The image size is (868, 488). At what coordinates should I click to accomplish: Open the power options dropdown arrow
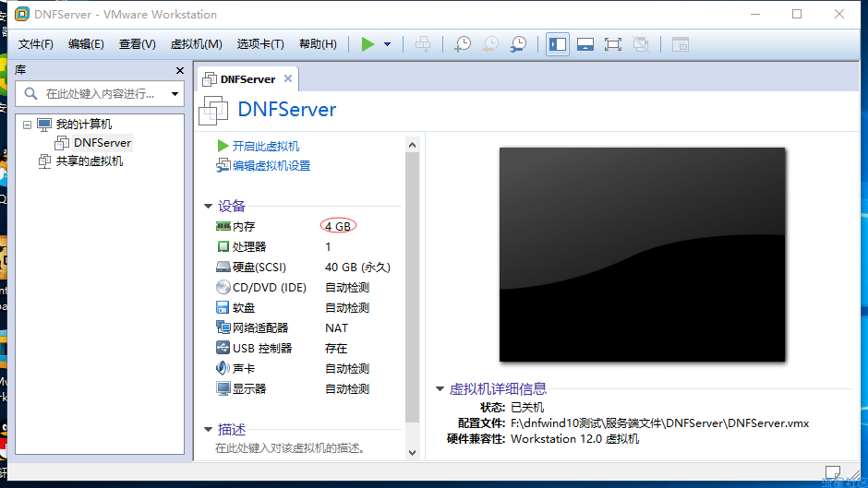point(388,44)
